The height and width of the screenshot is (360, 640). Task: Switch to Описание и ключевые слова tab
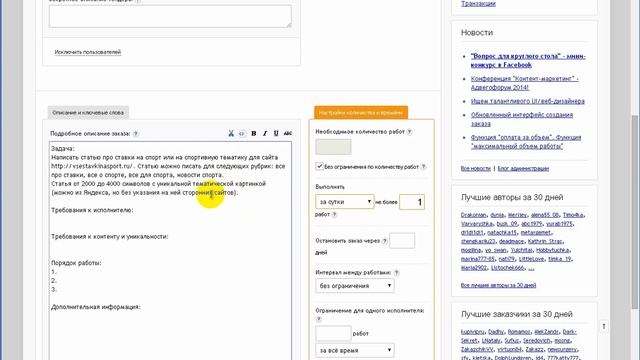[88, 112]
